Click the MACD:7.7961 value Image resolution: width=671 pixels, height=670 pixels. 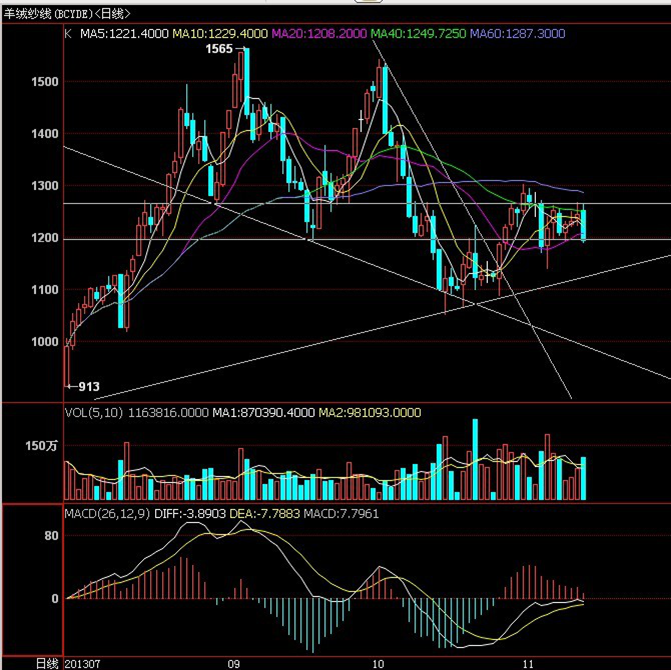coord(341,513)
